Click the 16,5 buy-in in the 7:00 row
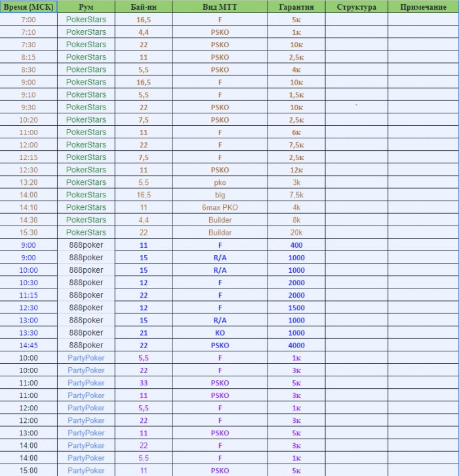This screenshot has height=476, width=459. [x=144, y=20]
